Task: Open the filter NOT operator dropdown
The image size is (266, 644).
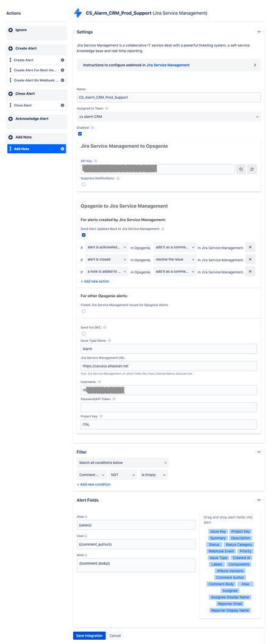Action: pos(123,475)
